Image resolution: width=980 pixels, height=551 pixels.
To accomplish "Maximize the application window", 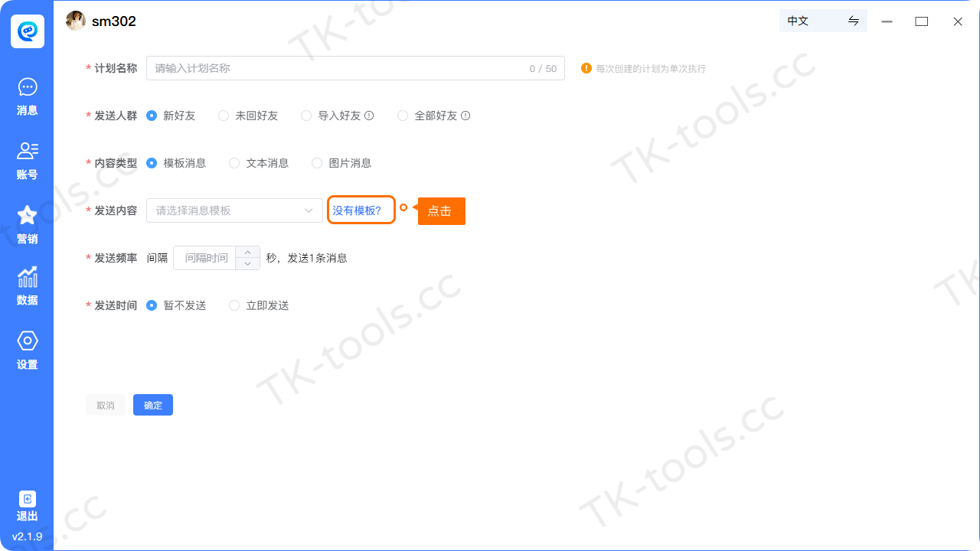I will click(922, 21).
